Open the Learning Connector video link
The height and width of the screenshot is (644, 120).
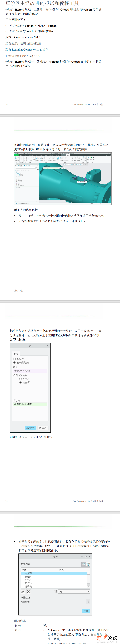[x=28, y=49]
